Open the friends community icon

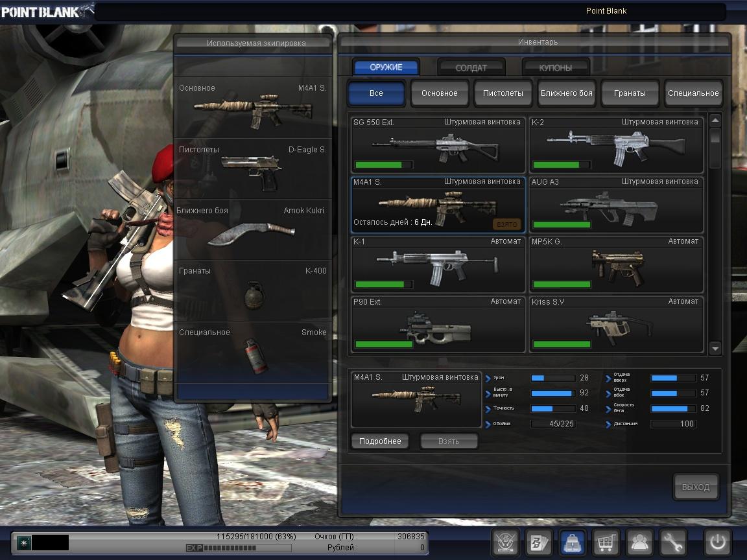(x=639, y=542)
